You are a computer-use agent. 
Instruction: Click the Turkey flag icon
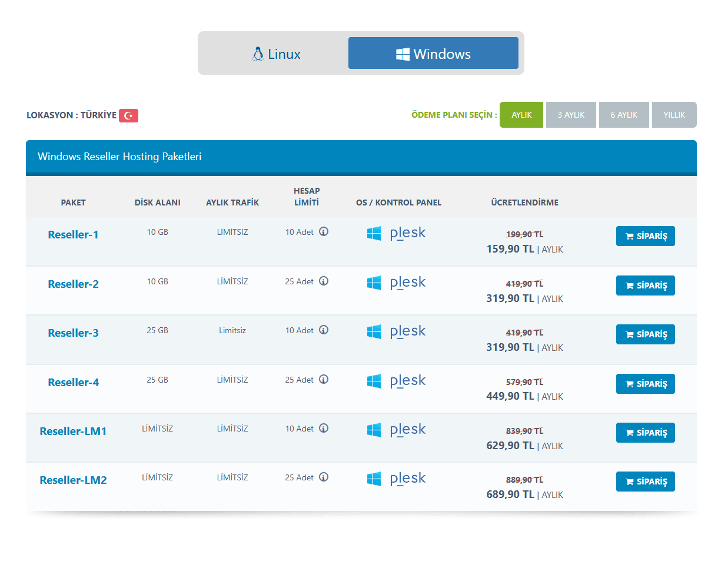coord(128,115)
